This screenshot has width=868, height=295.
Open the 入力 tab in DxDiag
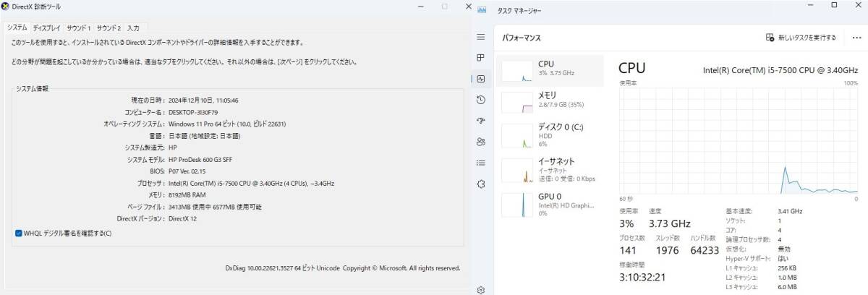[x=133, y=27]
